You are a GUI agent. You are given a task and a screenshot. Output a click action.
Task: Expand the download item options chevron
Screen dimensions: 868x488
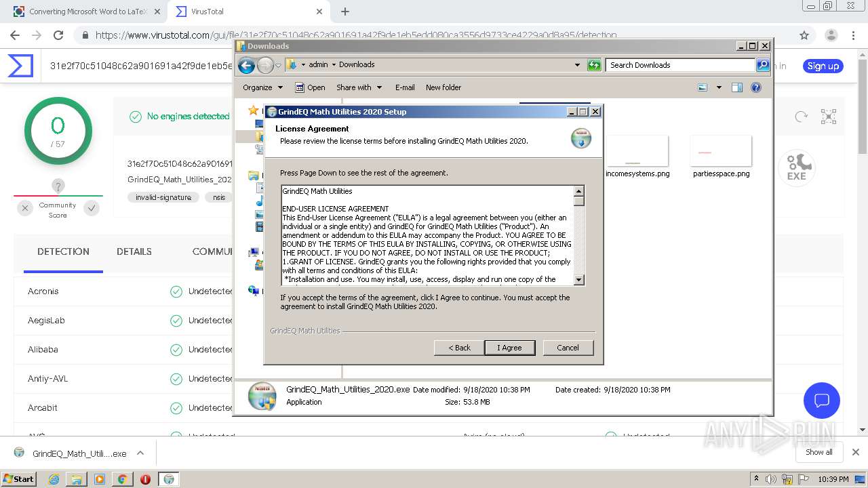(x=140, y=453)
